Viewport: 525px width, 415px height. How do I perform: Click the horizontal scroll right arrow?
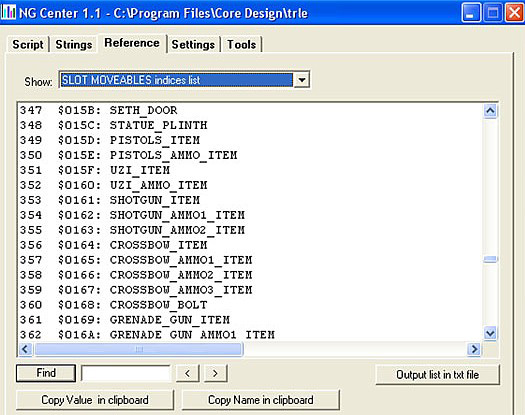click(x=474, y=349)
